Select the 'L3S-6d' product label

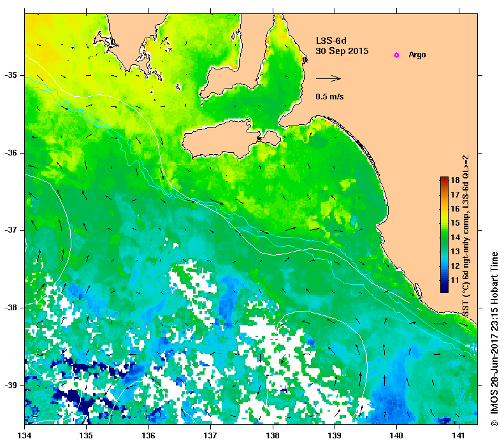pos(331,41)
